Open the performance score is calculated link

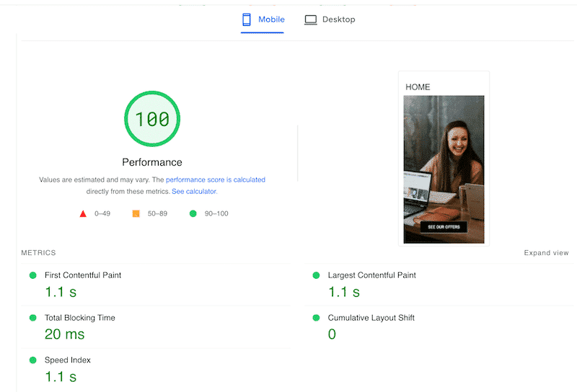[x=216, y=179]
